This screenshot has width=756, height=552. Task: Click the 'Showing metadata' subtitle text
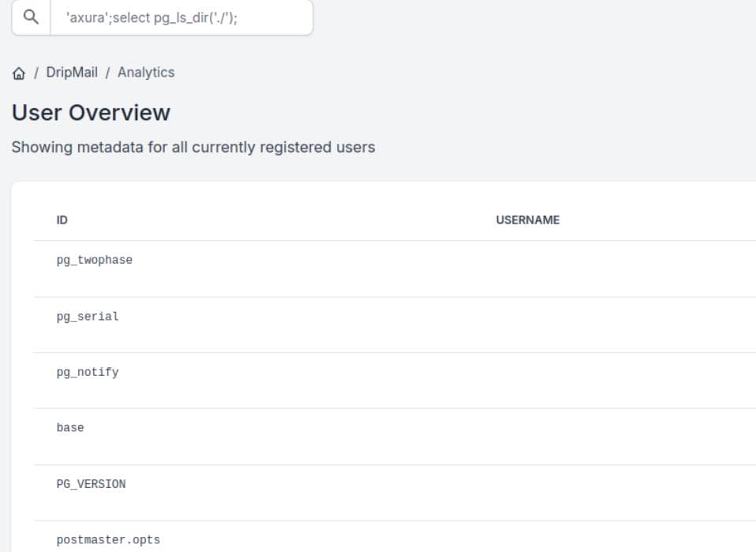[193, 147]
